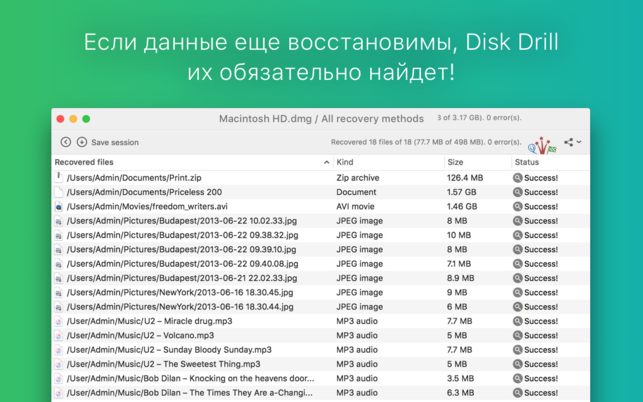Click window title Macintosh HD.dmg / All recovery methods
Screen dimensions: 643x402
[321, 119]
